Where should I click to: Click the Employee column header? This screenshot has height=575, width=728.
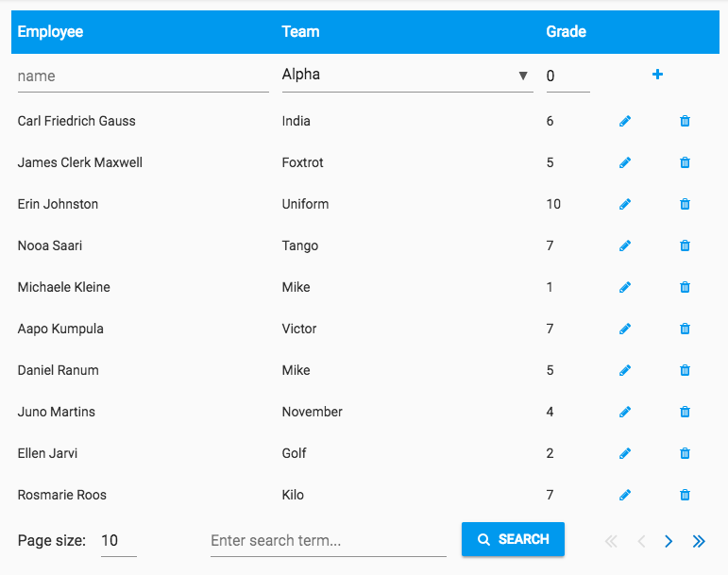51,31
